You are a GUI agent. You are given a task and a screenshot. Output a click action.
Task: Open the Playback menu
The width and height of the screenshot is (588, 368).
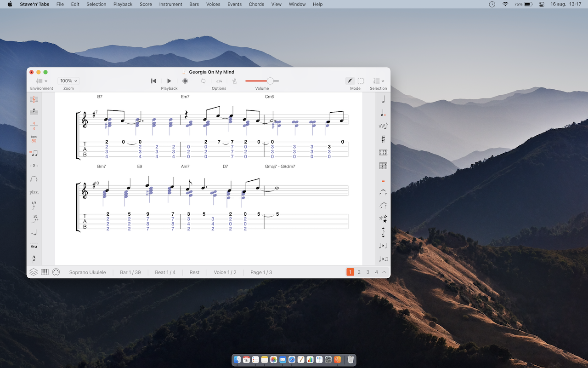click(123, 4)
